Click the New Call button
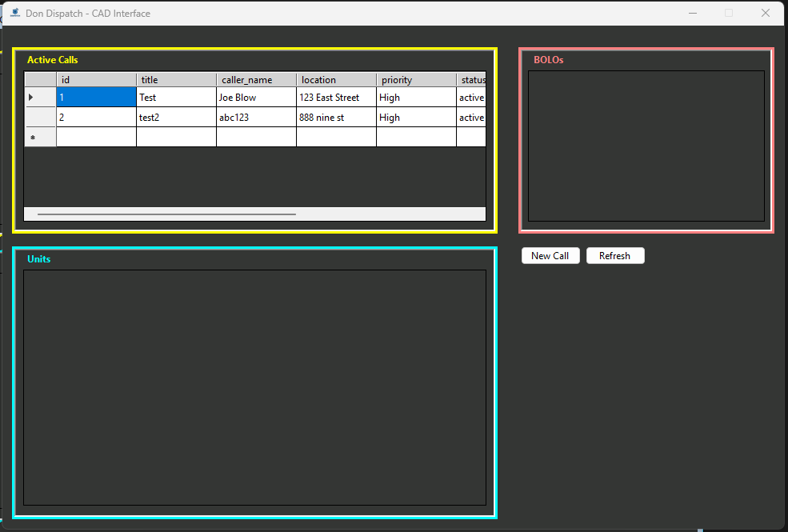This screenshot has height=532, width=788. [x=550, y=256]
